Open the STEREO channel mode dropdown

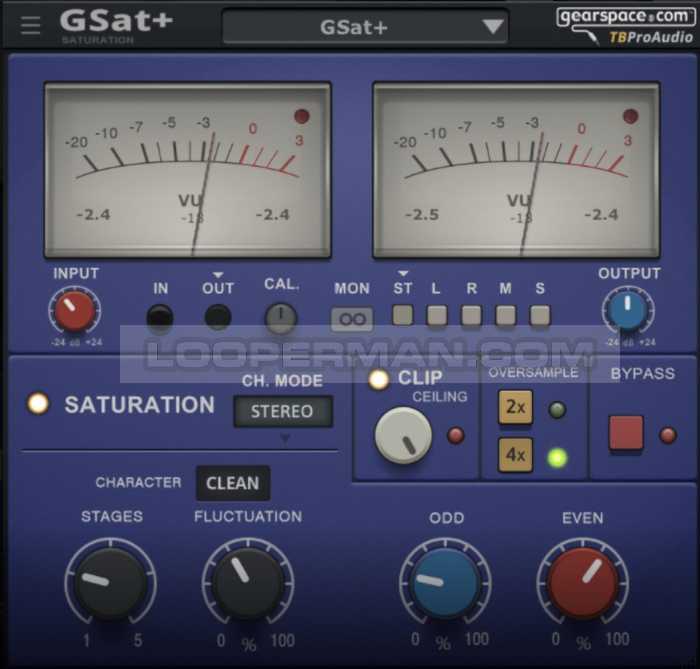(x=282, y=411)
